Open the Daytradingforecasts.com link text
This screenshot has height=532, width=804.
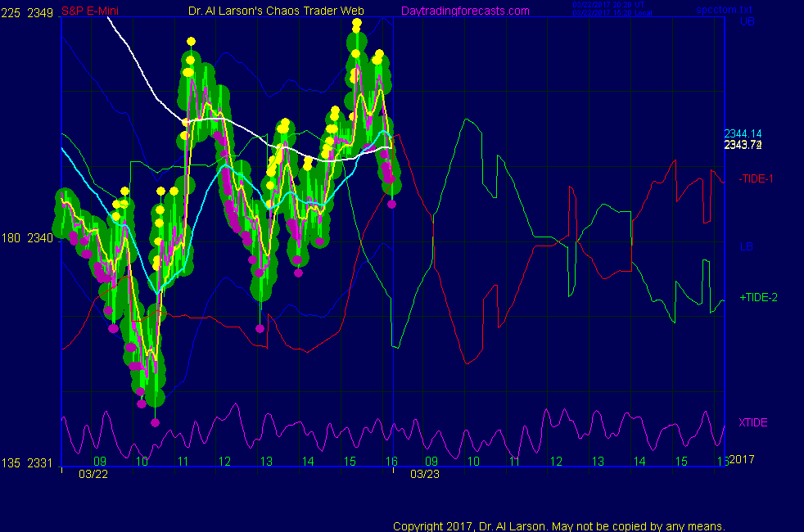pyautogui.click(x=465, y=11)
